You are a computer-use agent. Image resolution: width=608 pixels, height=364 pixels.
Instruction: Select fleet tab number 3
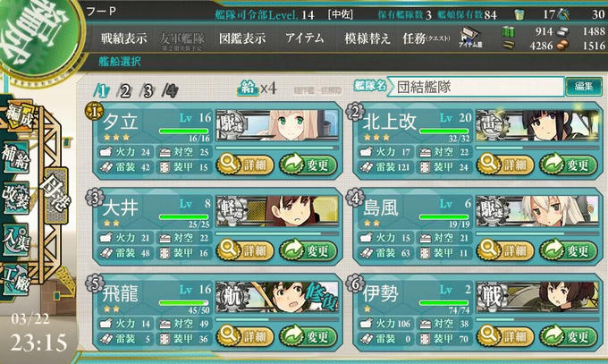click(148, 91)
